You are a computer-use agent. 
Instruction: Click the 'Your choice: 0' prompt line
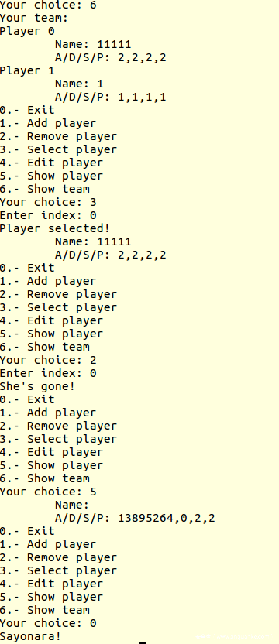coord(48,623)
